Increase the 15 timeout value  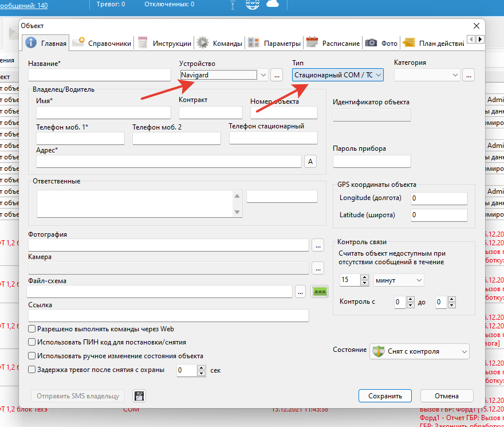click(364, 277)
